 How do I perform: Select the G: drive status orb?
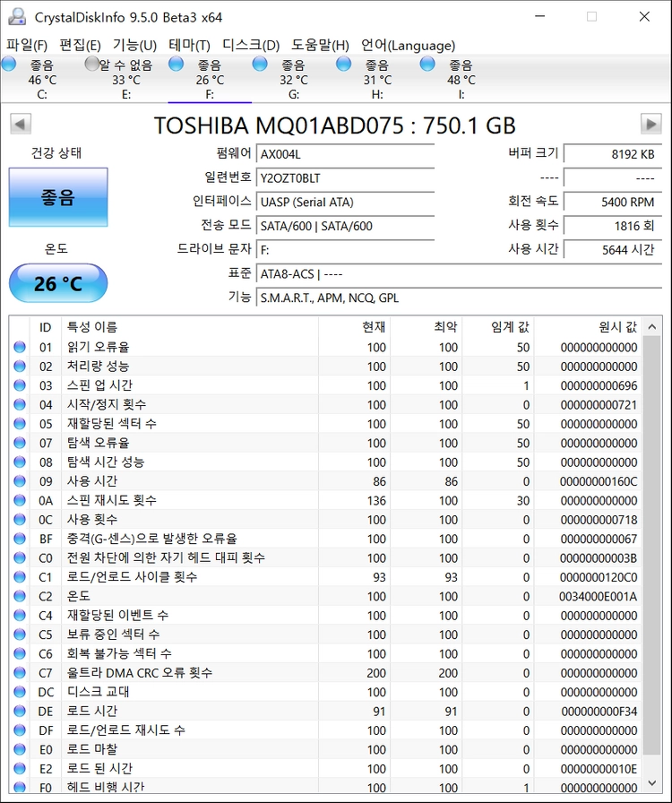pyautogui.click(x=260, y=64)
